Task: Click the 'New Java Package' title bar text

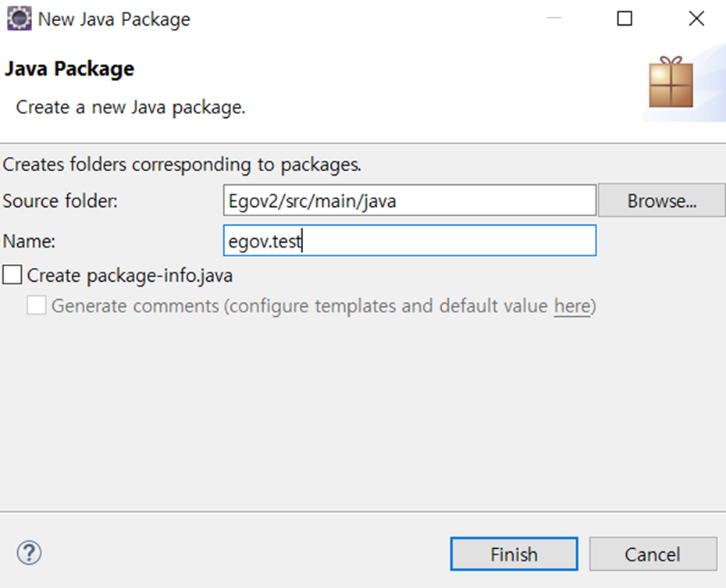Action: tap(114, 19)
